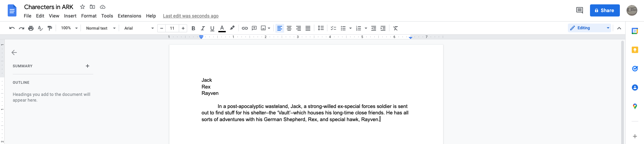Open the highlight color picker
Viewport: 644px width, 144px height.
[x=232, y=28]
